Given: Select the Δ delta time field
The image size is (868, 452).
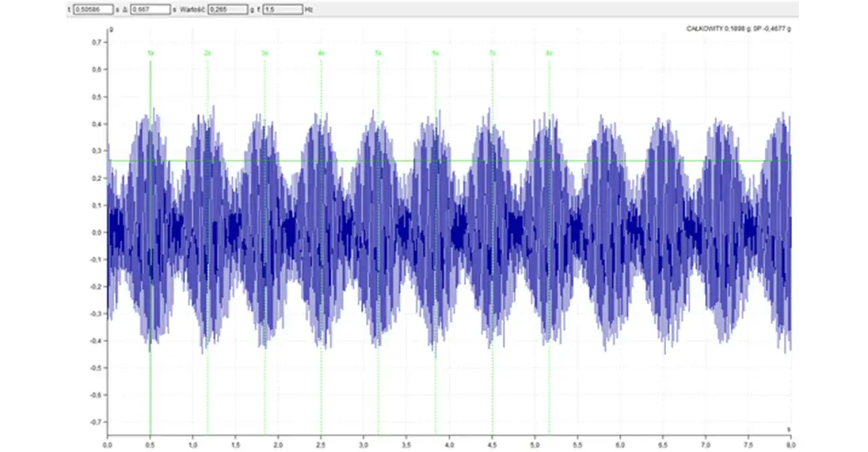Looking at the screenshot, I should click(x=150, y=10).
